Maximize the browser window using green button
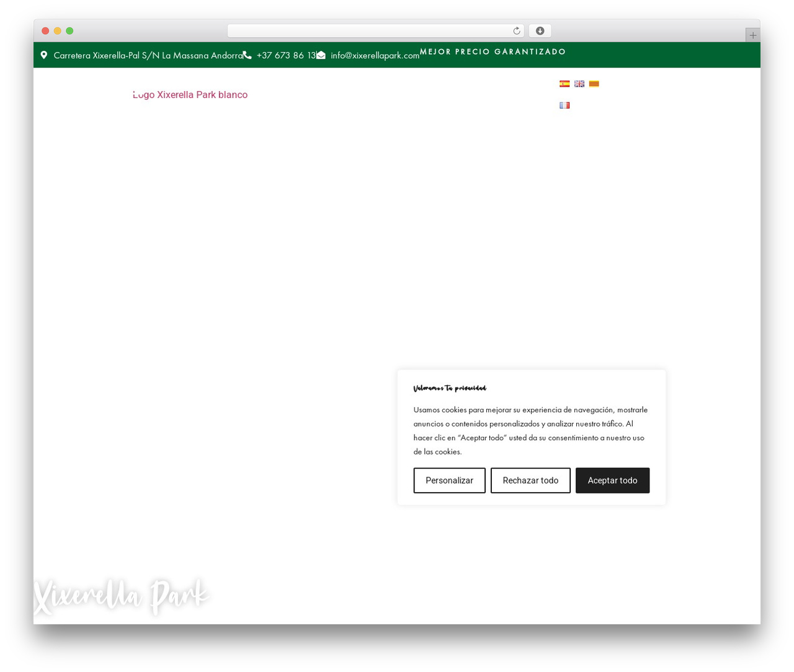This screenshot has height=672, width=794. tap(69, 31)
